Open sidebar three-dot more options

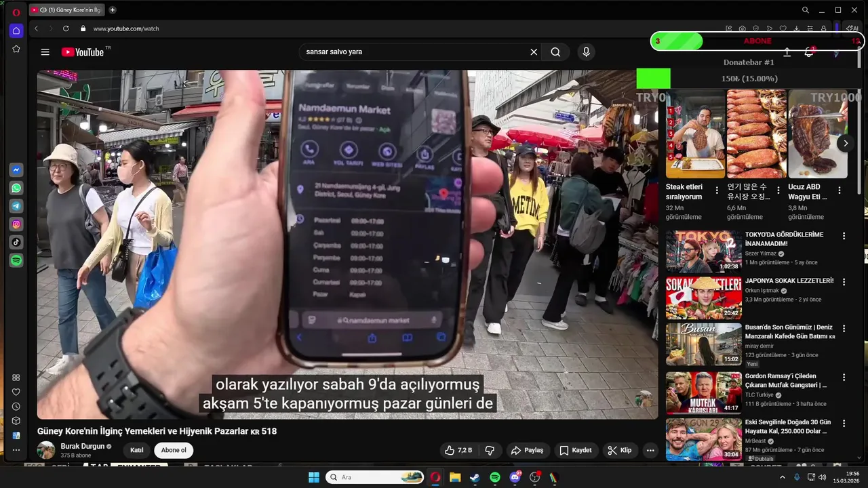16,450
